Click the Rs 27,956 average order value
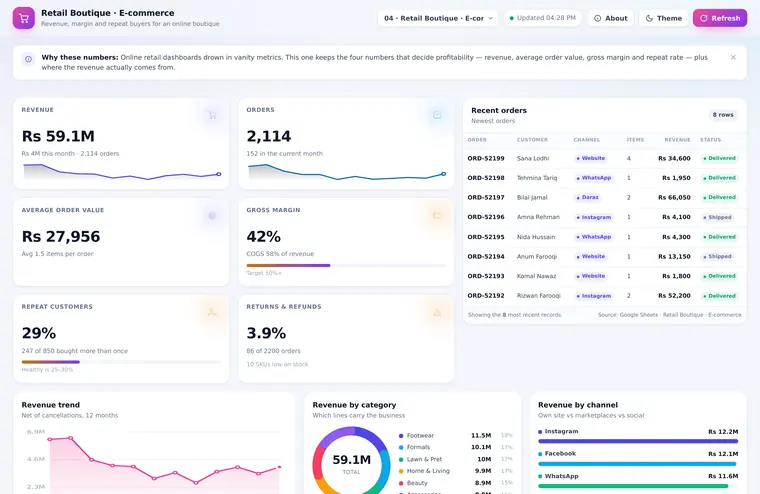The height and width of the screenshot is (494, 760). [x=61, y=237]
